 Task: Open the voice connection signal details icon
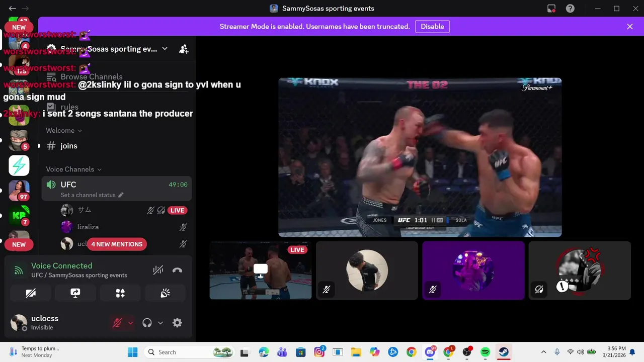pyautogui.click(x=19, y=270)
